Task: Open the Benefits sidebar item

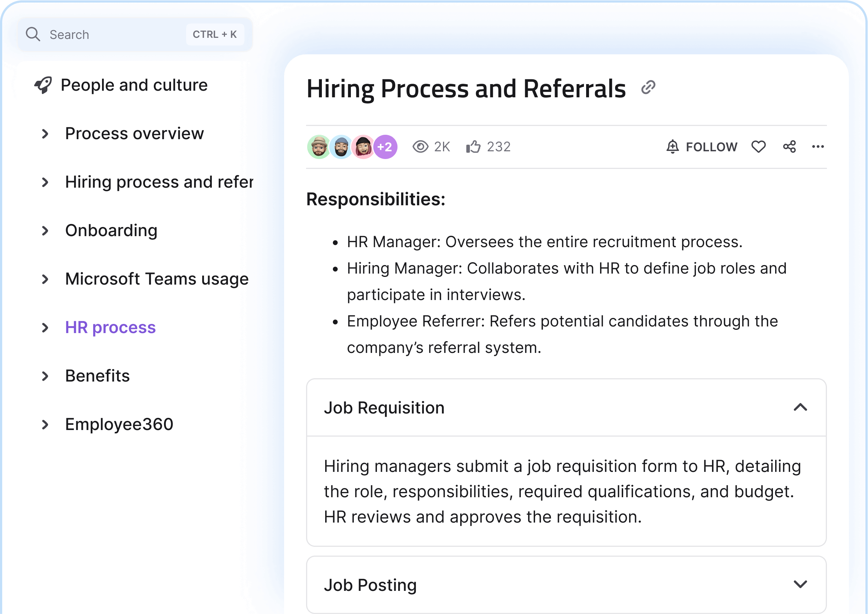Action: pos(97,376)
